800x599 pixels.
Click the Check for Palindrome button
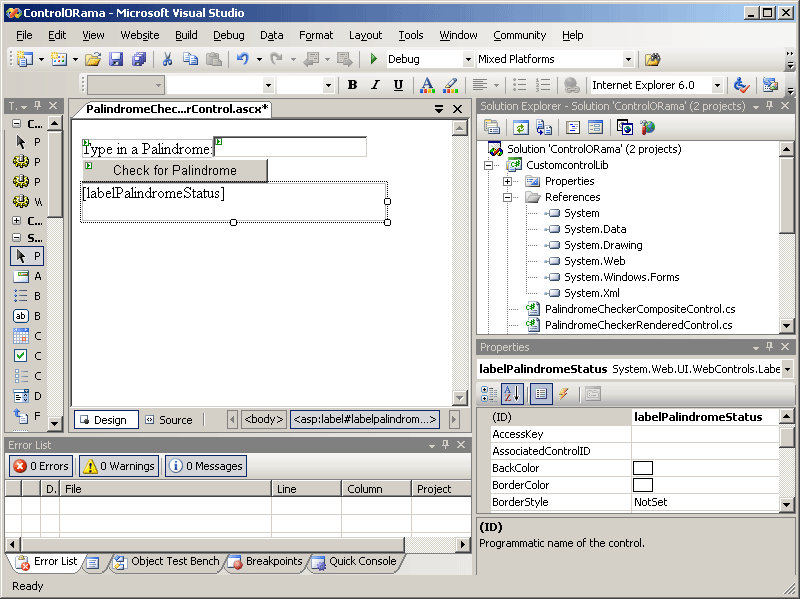coord(174,170)
